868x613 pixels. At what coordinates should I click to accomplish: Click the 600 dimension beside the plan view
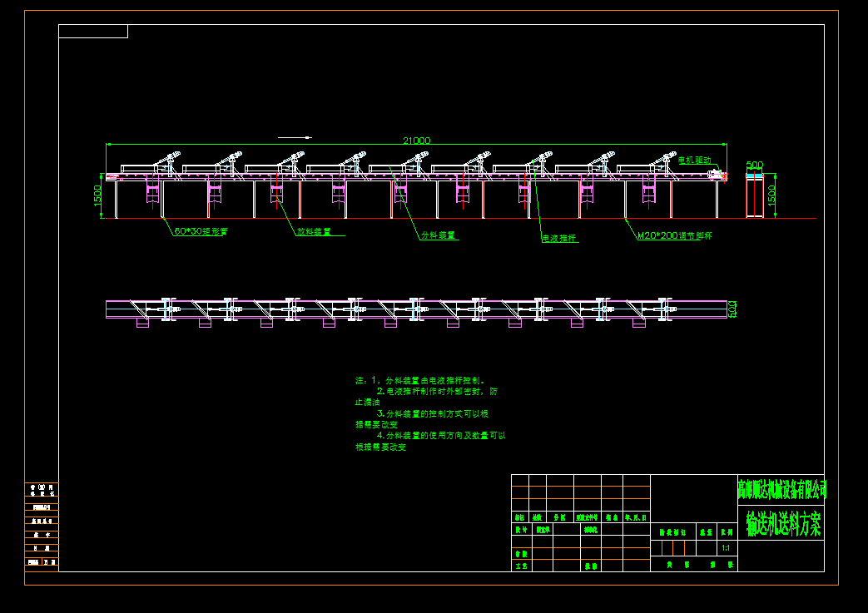click(x=732, y=309)
